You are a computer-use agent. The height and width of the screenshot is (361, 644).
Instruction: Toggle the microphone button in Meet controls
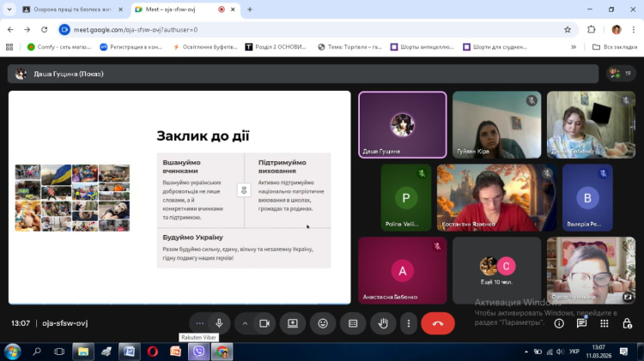pyautogui.click(x=220, y=323)
